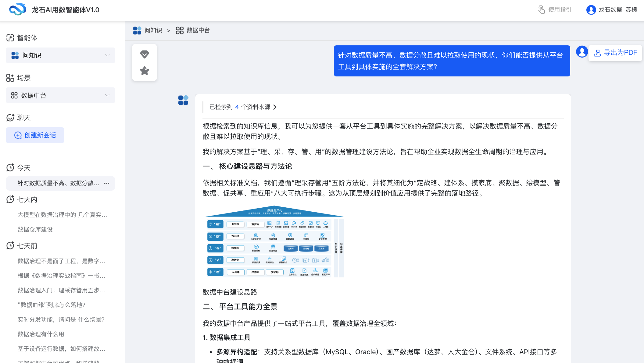Click the clock icon next to 今天
The height and width of the screenshot is (363, 644).
tap(10, 167)
